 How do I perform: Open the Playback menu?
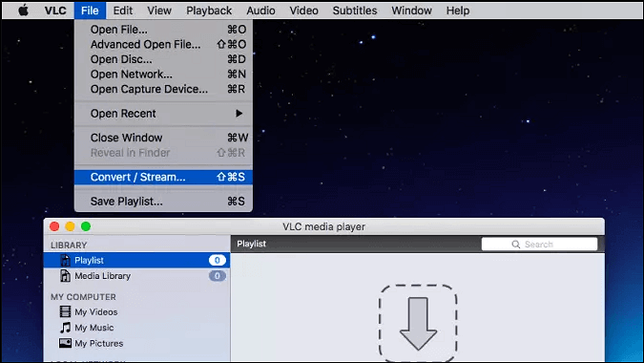point(209,11)
